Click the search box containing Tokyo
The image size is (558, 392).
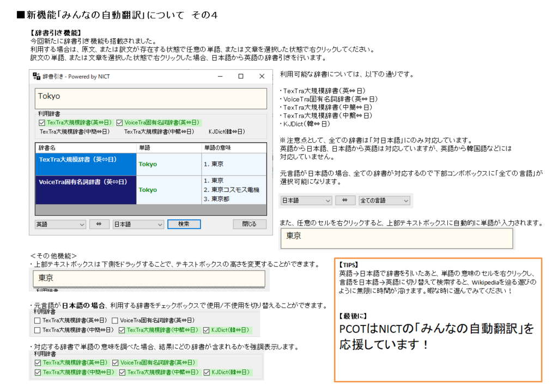point(151,98)
